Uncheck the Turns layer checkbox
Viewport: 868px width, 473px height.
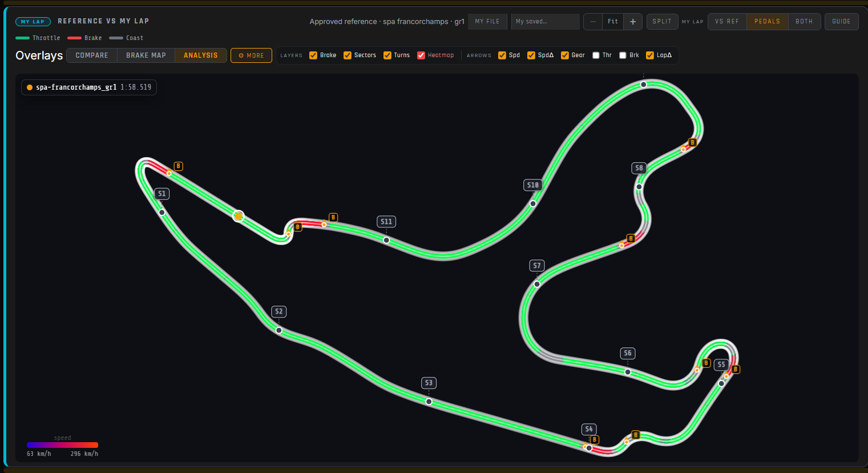pos(387,55)
